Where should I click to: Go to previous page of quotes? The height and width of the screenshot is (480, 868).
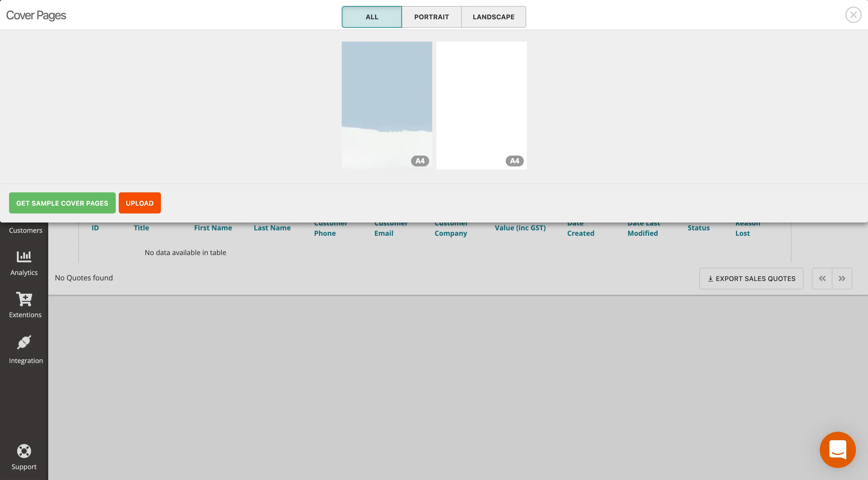tap(822, 278)
